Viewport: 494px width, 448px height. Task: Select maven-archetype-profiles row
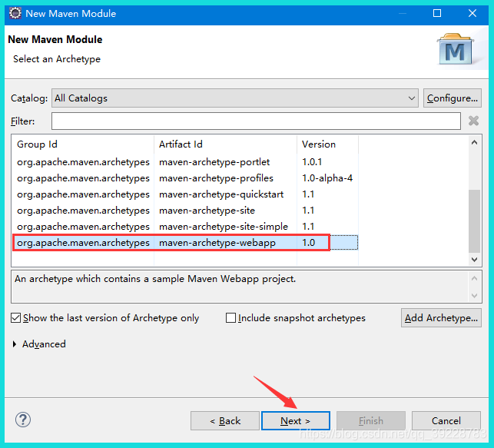coord(184,178)
